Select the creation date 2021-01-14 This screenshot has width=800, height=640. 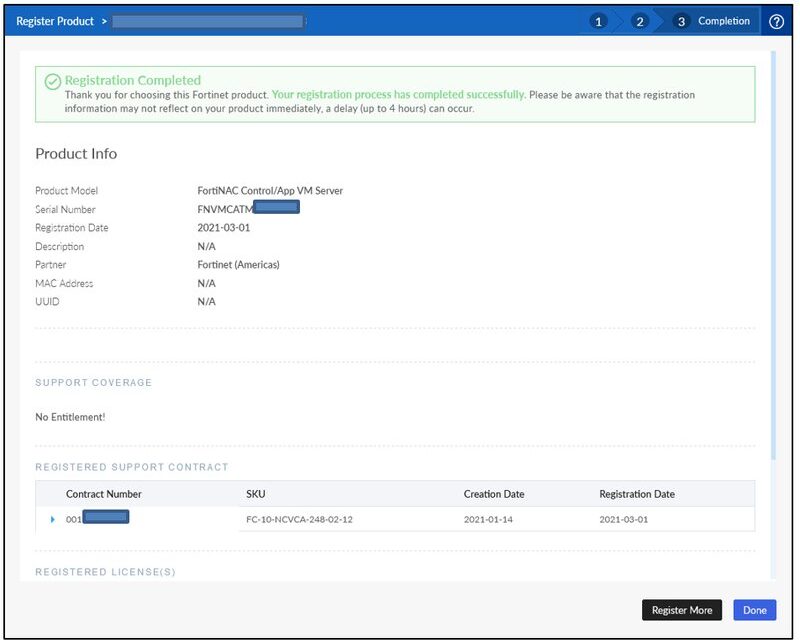pyautogui.click(x=488, y=520)
